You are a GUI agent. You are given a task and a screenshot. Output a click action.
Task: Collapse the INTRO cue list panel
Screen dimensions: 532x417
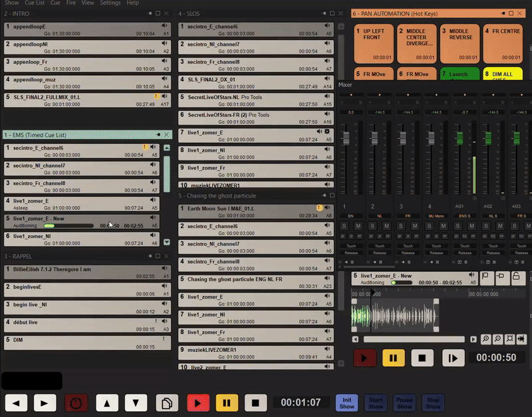pyautogui.click(x=150, y=13)
